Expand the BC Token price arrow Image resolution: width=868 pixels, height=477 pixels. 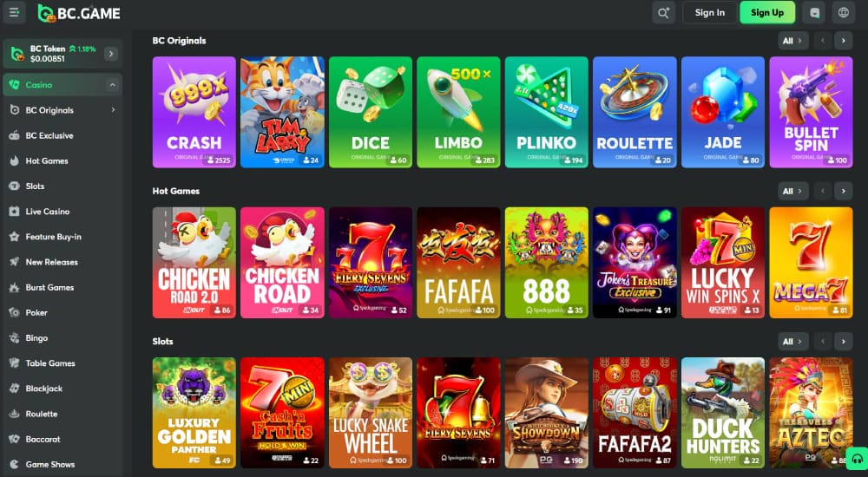(111, 54)
